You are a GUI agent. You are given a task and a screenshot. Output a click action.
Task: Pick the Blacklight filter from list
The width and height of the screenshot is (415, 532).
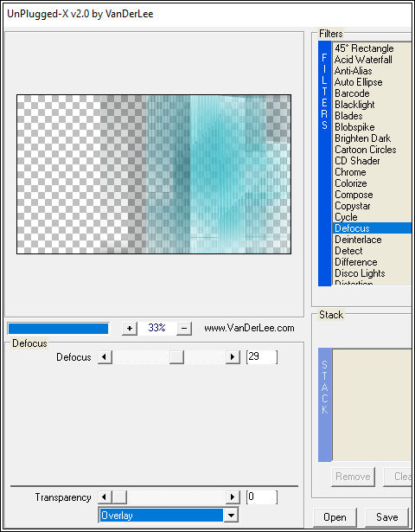tap(354, 105)
